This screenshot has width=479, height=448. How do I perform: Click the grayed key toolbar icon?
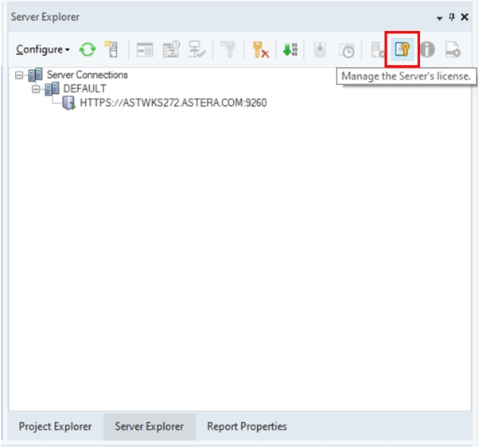coord(228,49)
